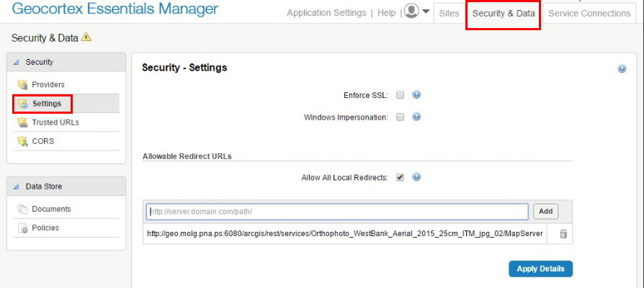Viewport: 644px width, 288px height.
Task: Click the Settings shield icon in sidebar
Action: click(22, 104)
